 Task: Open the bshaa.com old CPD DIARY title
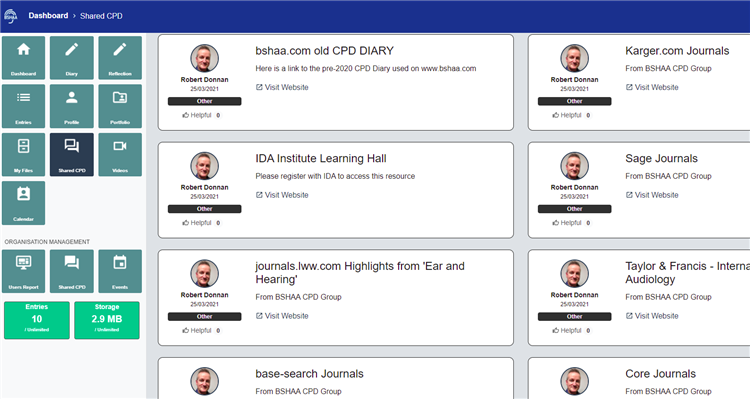(x=324, y=51)
